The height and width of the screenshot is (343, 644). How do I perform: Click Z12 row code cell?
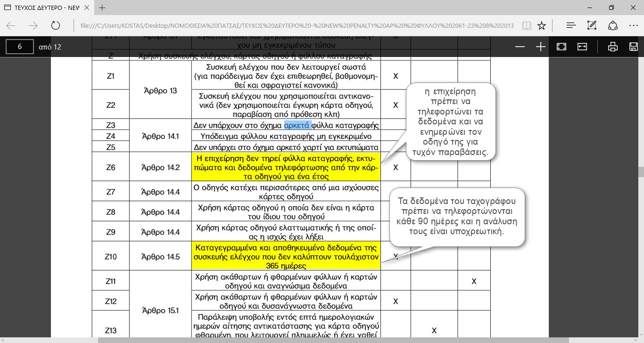point(110,301)
